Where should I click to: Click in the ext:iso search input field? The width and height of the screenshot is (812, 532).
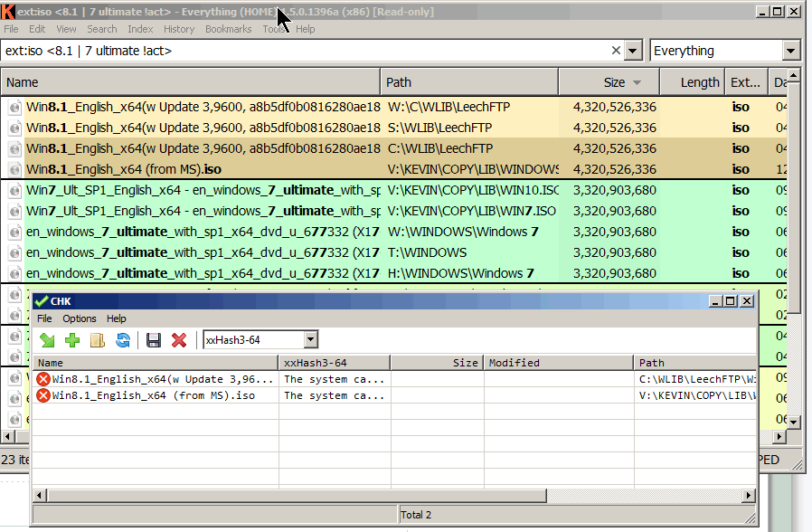tap(306, 51)
